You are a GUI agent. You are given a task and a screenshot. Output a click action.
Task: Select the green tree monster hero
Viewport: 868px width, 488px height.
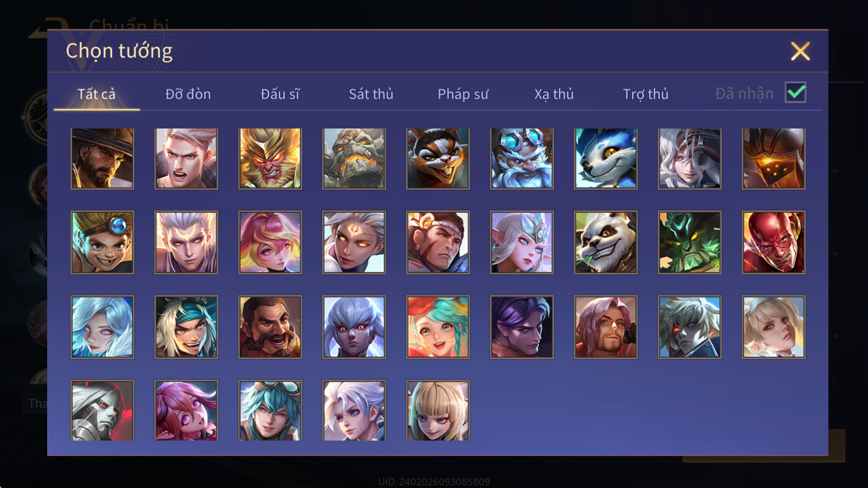[x=690, y=242]
